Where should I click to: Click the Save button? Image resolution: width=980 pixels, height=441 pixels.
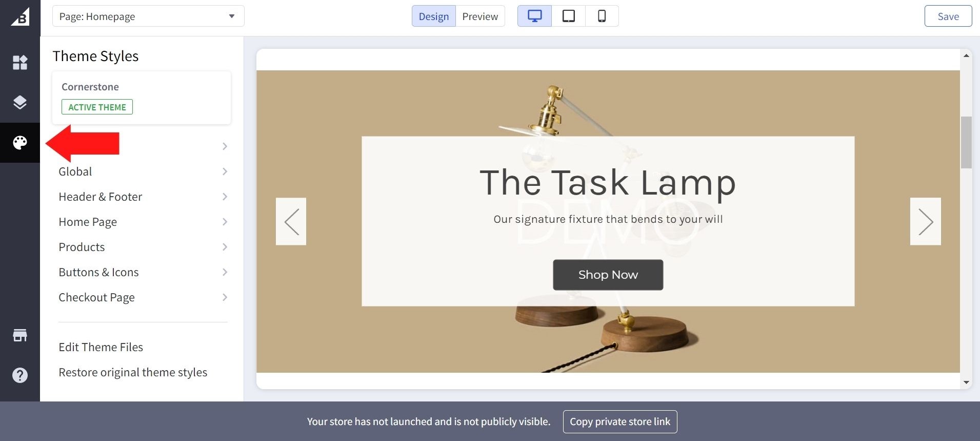[948, 16]
